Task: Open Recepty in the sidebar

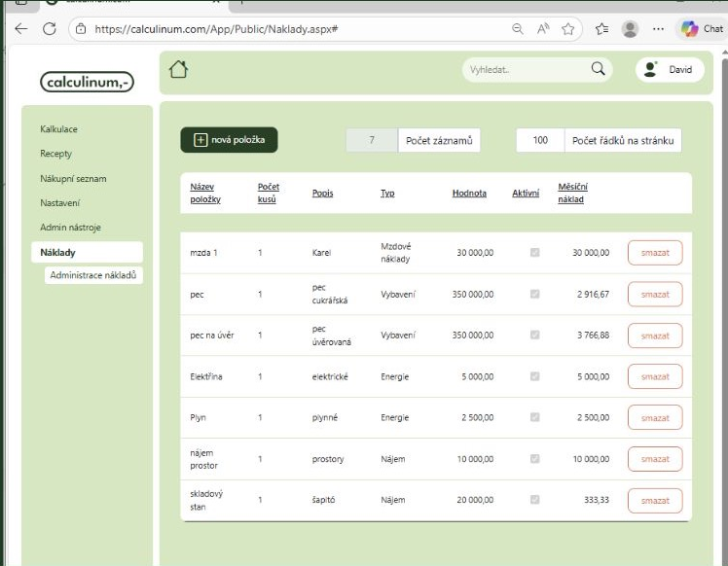Action: [x=55, y=154]
